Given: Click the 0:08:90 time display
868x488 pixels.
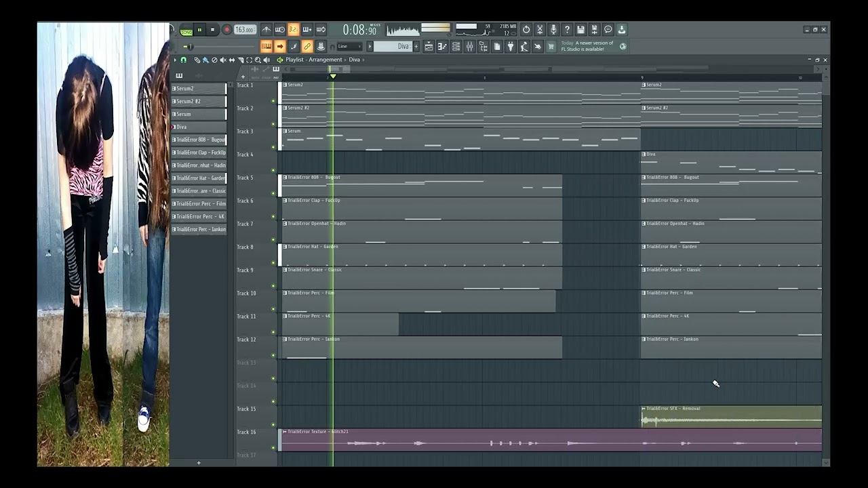Looking at the screenshot, I should coord(360,30).
